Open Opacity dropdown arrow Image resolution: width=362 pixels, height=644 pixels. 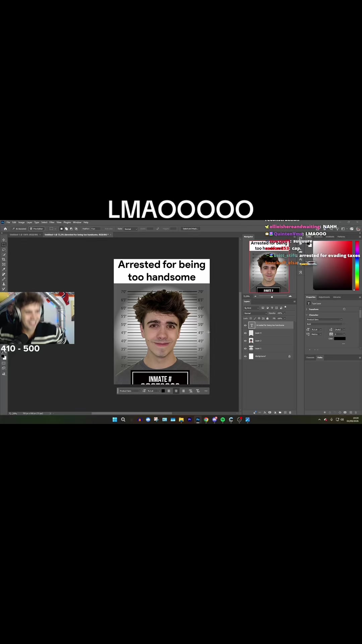click(285, 313)
